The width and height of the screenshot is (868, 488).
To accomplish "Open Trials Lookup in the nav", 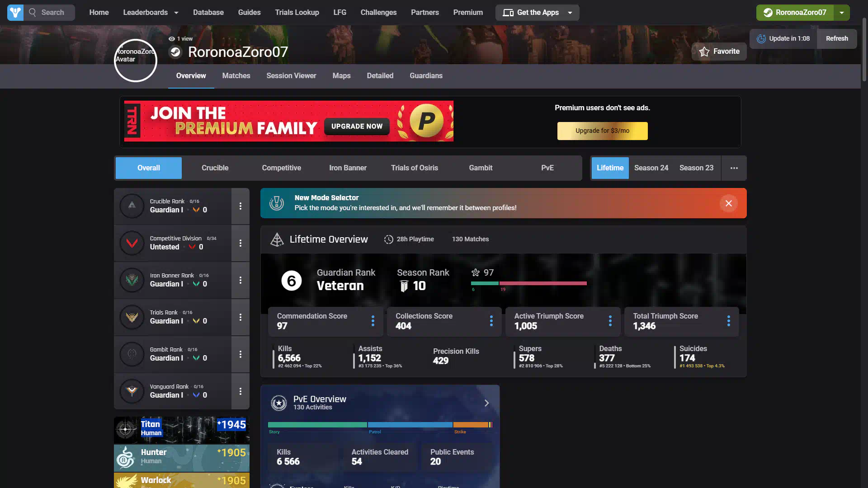I will click(297, 13).
